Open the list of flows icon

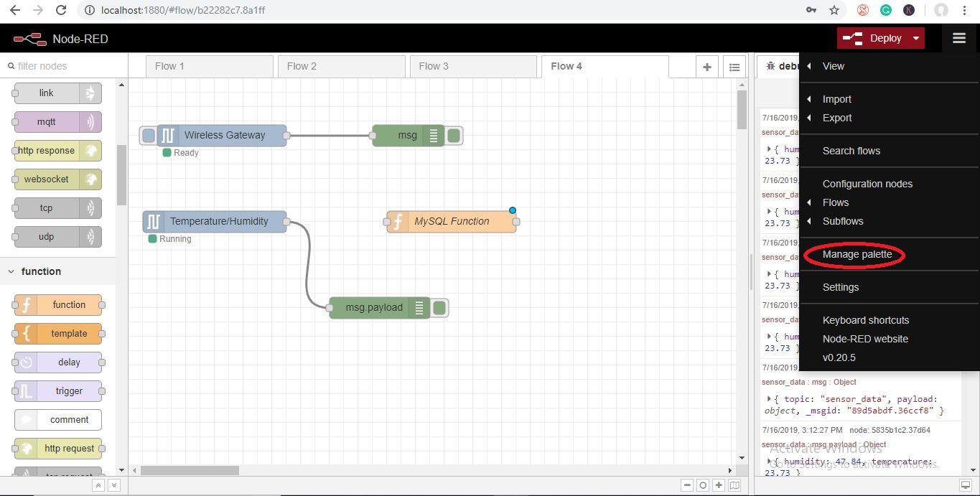[x=734, y=67]
